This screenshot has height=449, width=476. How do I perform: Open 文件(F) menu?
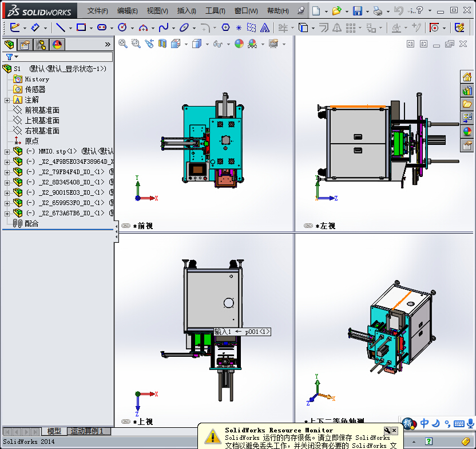[97, 11]
